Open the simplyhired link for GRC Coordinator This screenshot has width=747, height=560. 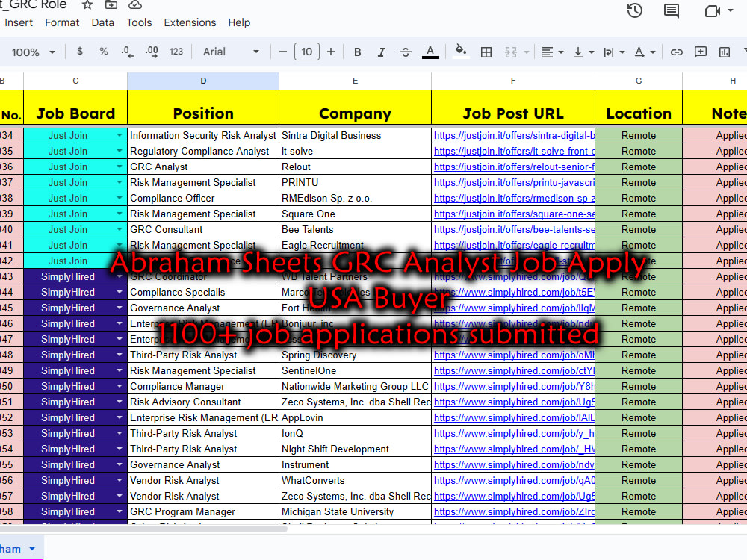coord(513,276)
